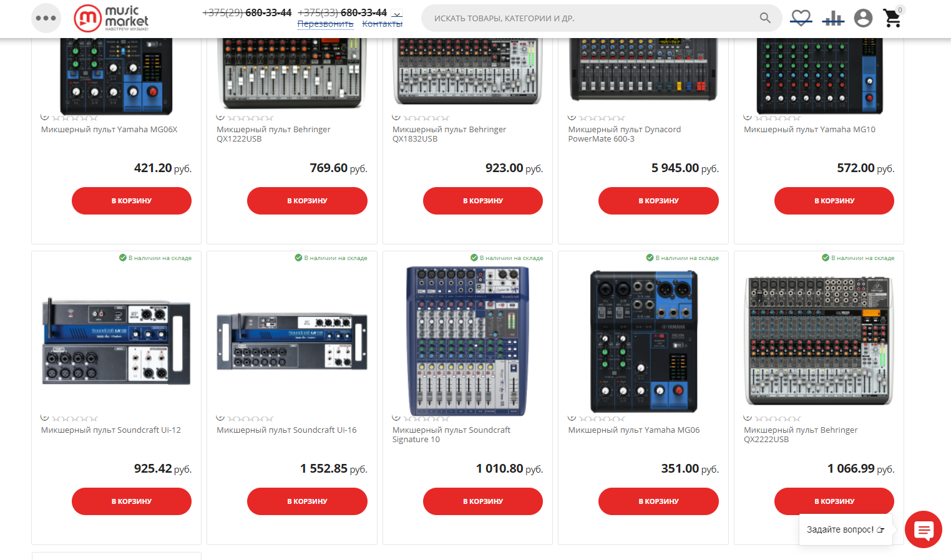
Task: Open the Behringer QX1222USB product title
Action: point(273,134)
